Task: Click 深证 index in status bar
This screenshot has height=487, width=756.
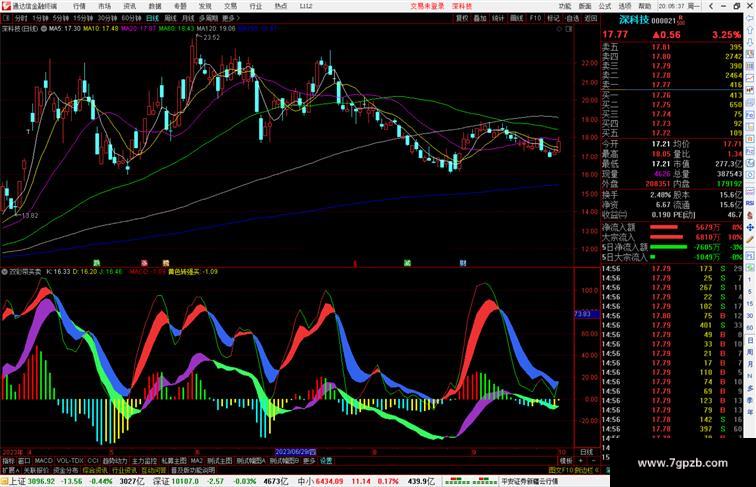Action: click(x=162, y=481)
